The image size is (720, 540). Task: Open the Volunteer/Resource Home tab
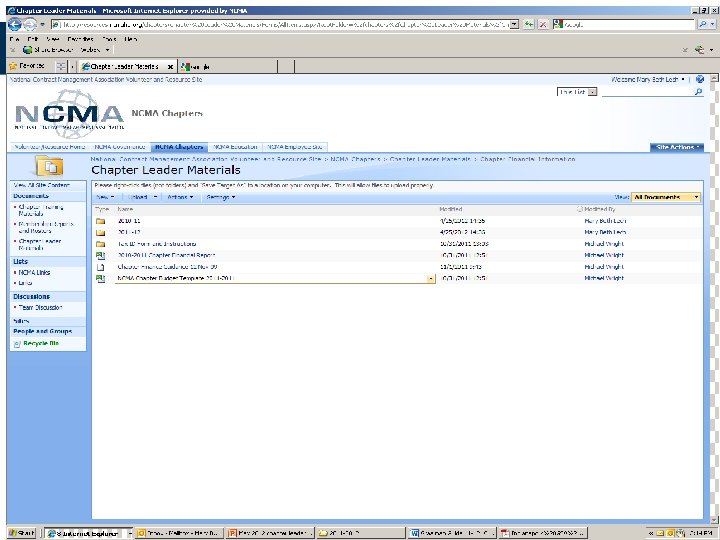click(x=50, y=147)
